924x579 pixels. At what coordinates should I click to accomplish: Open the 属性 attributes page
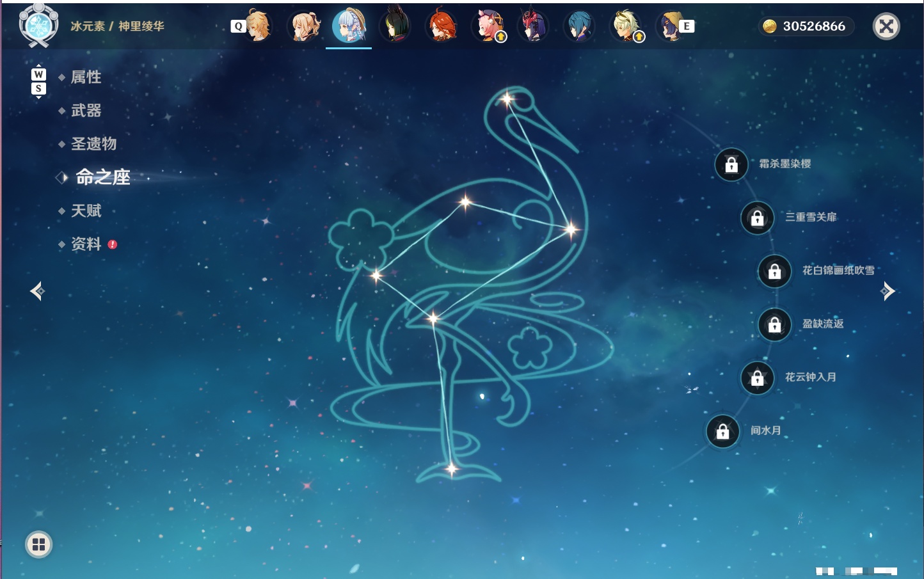click(86, 77)
